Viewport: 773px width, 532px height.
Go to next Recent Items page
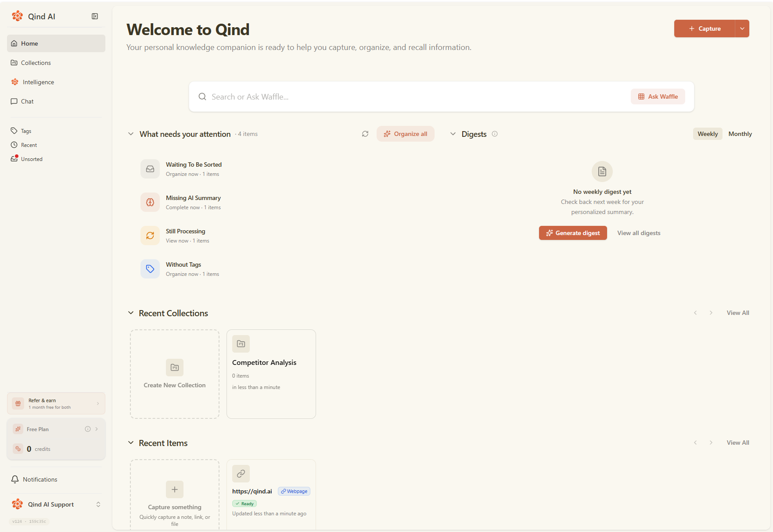[x=711, y=443]
